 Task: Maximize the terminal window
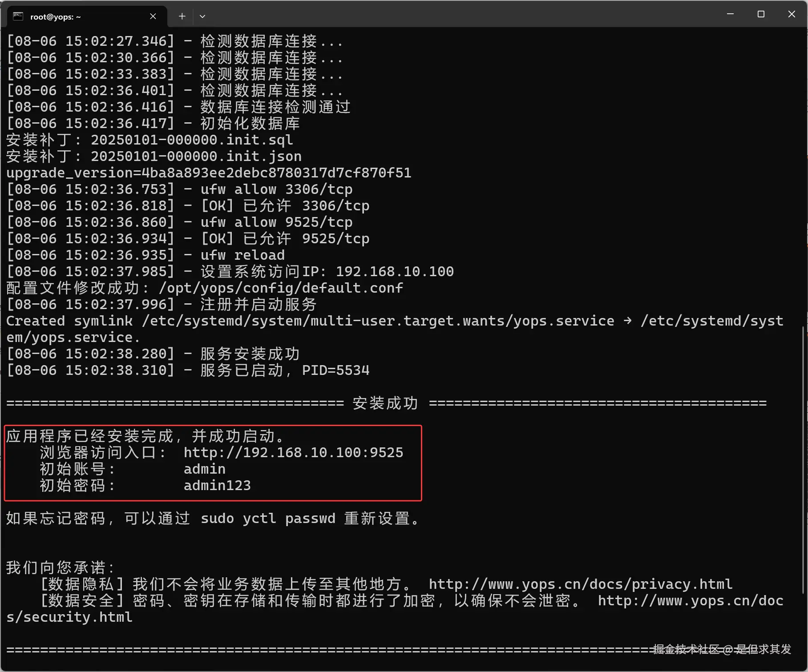761,14
